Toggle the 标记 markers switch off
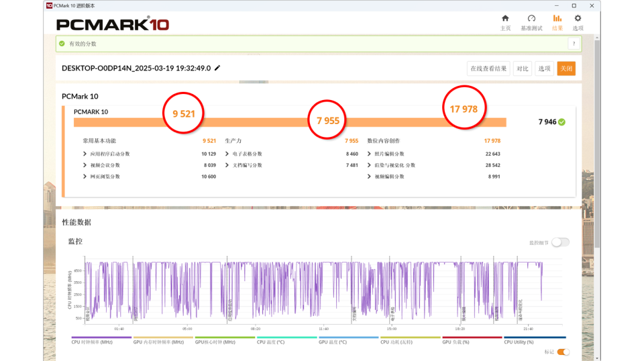The height and width of the screenshot is (361, 644). tap(563, 352)
